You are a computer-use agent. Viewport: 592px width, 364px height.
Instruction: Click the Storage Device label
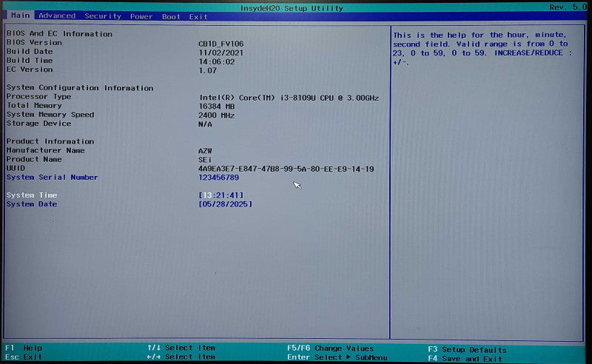click(x=38, y=124)
